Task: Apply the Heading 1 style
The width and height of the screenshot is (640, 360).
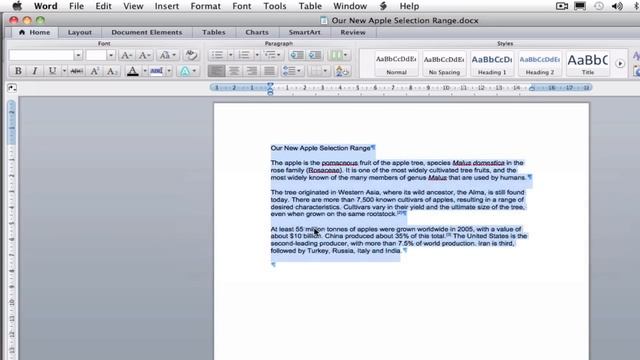Action: point(492,64)
